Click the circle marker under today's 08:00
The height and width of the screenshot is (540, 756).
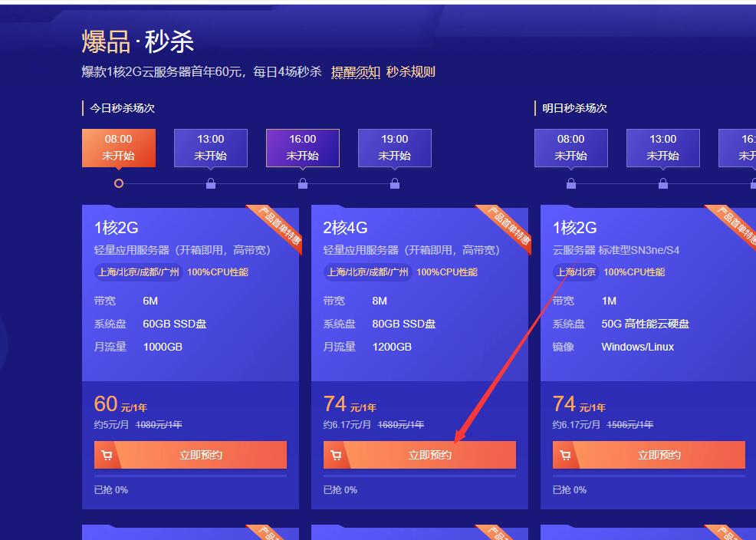[119, 183]
